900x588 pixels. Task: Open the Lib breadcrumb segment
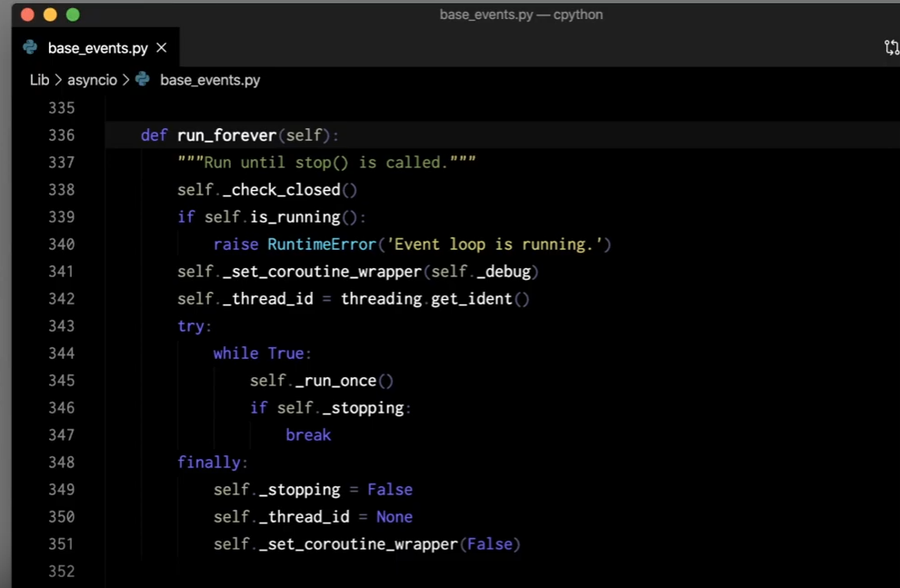[x=40, y=80]
